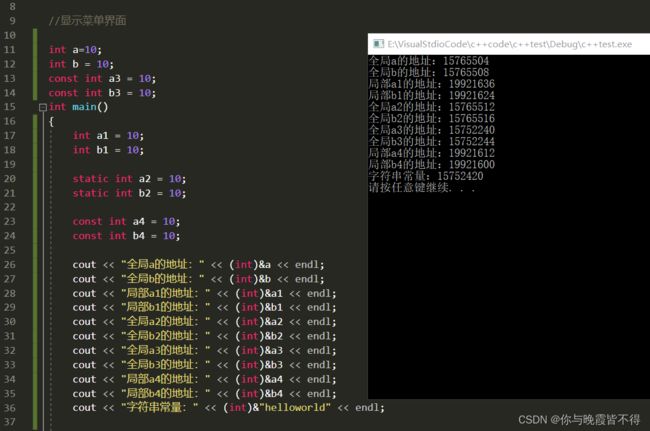Click the opening brace on line 16

[51, 121]
